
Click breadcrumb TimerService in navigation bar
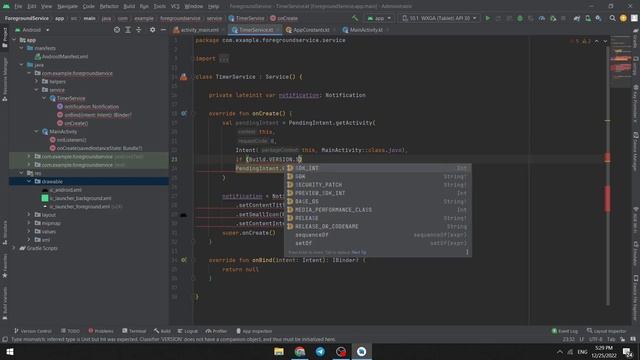(x=247, y=18)
